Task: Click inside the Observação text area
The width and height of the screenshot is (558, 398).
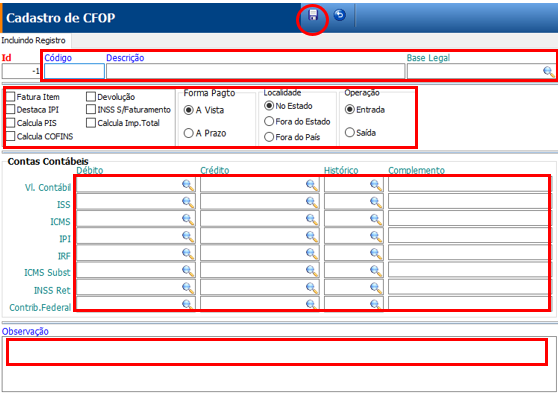Action: (x=279, y=364)
